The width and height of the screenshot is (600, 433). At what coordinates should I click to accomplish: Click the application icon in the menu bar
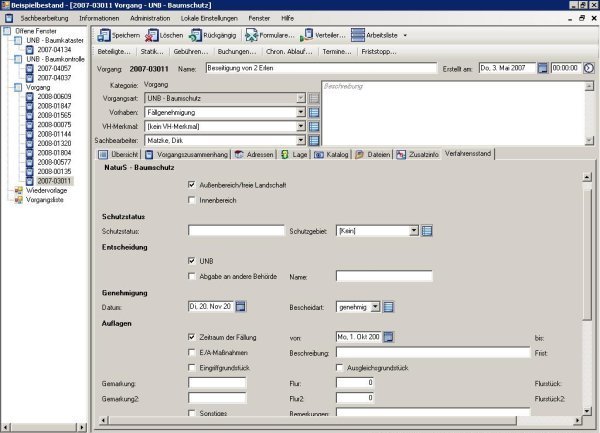[9, 18]
